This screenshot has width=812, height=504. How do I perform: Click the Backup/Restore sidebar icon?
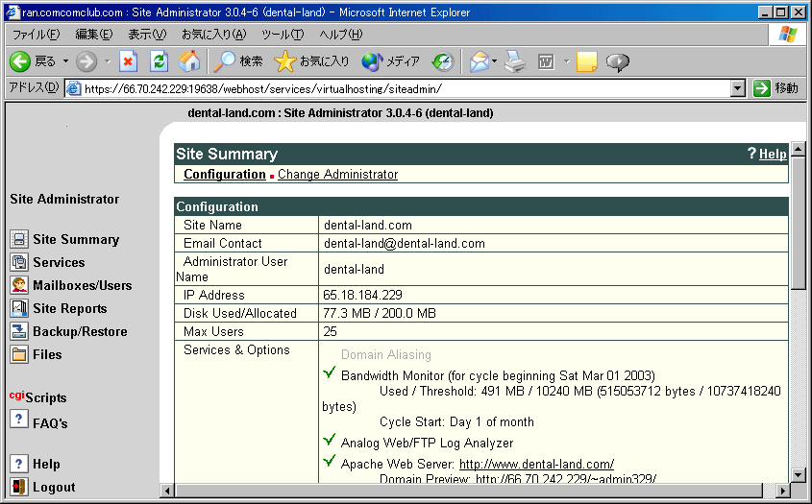coord(19,331)
